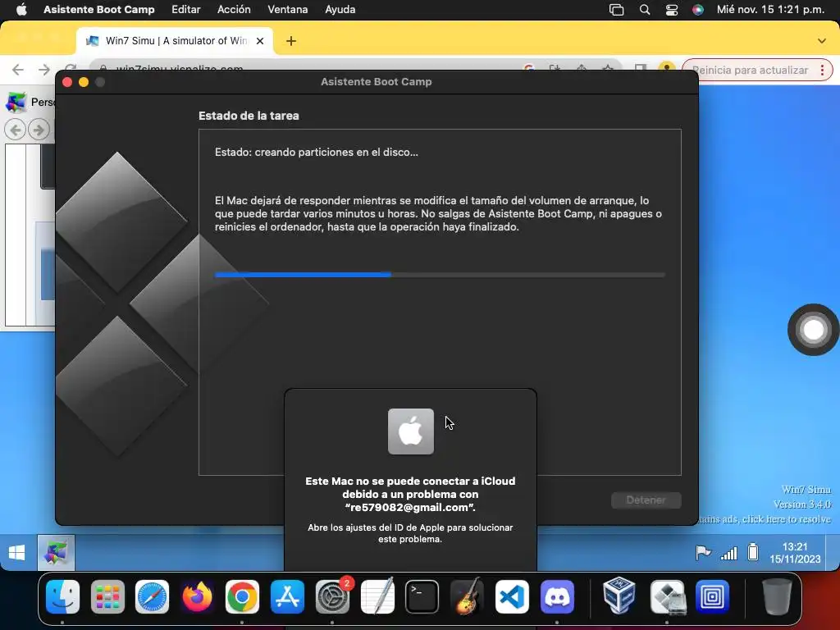840x630 pixels.
Task: Launch Terminal from the dock
Action: 422,596
